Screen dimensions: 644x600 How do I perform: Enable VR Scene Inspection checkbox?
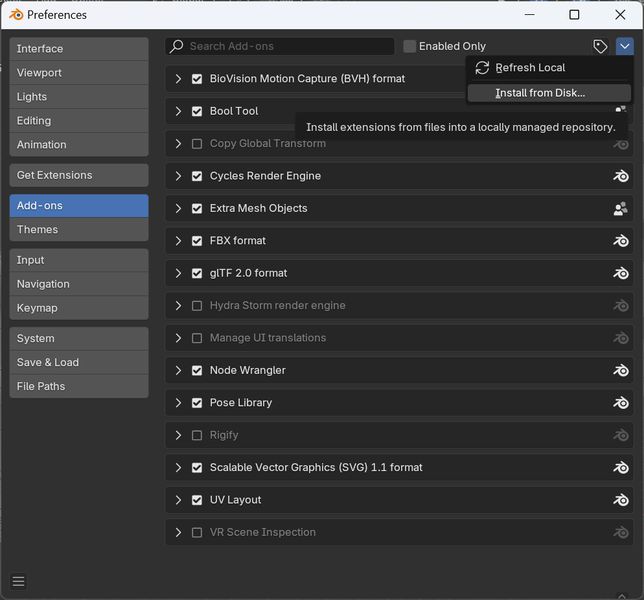[x=197, y=533]
